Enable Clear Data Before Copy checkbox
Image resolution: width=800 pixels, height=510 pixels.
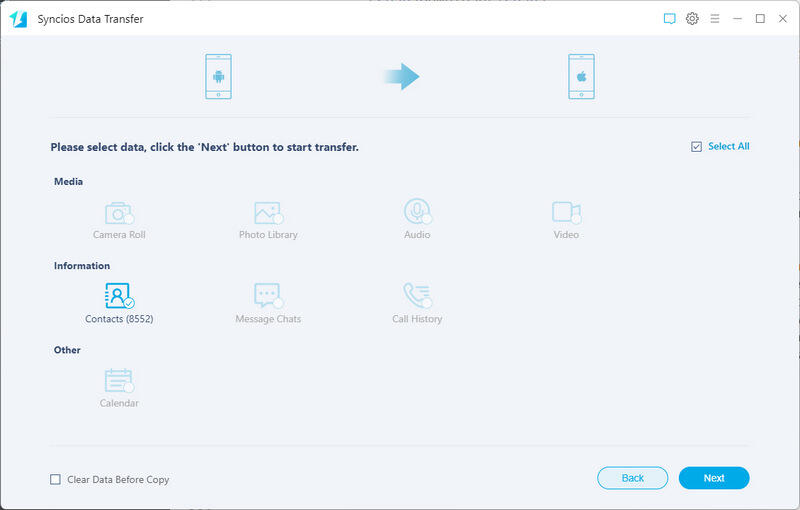pyautogui.click(x=56, y=480)
